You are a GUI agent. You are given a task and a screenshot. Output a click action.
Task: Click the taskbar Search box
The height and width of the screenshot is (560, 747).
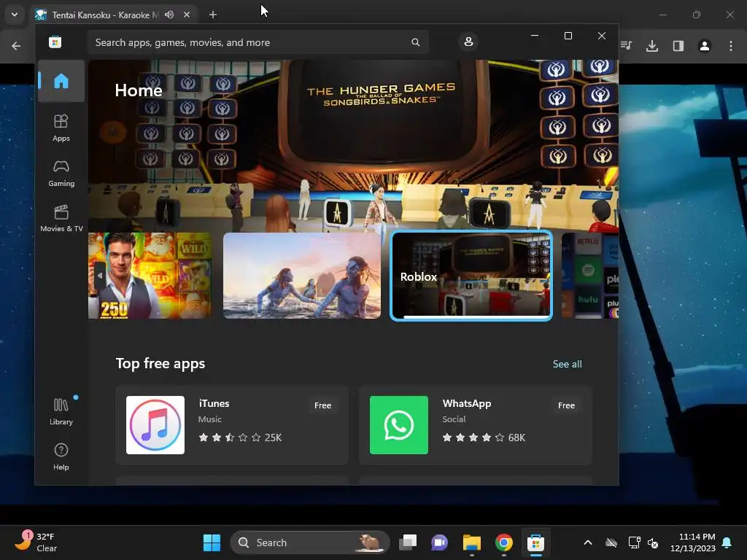(x=309, y=542)
